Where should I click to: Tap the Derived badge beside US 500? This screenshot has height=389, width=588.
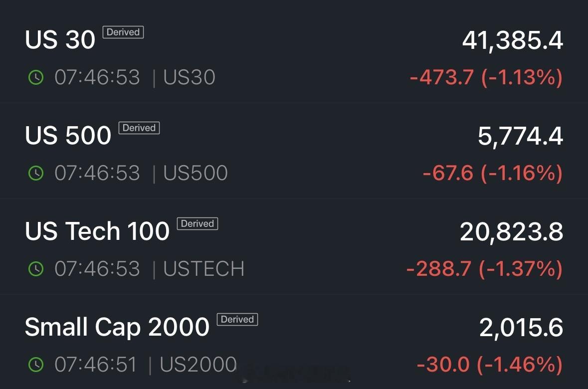[x=139, y=128]
